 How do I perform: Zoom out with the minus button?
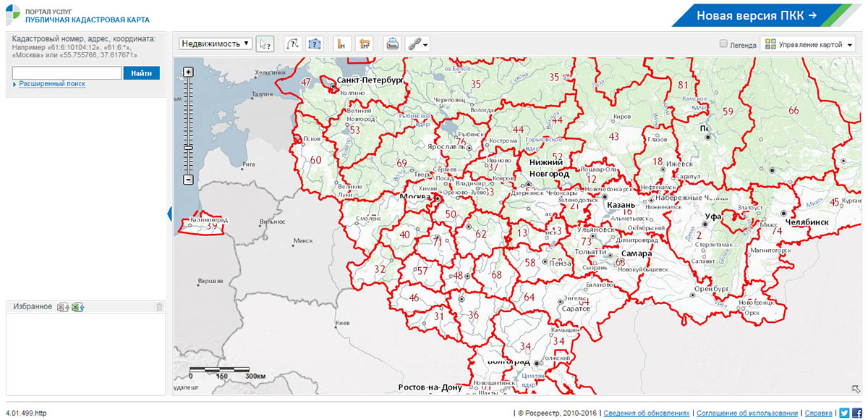[x=189, y=179]
